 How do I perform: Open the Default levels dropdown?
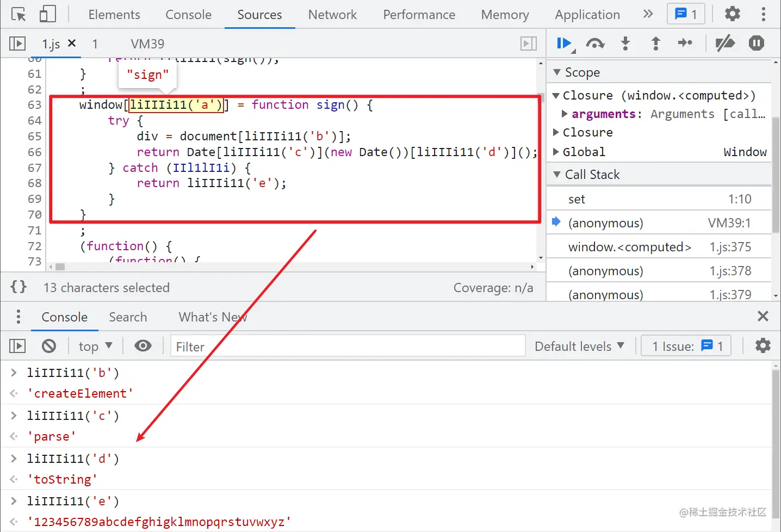pyautogui.click(x=579, y=347)
